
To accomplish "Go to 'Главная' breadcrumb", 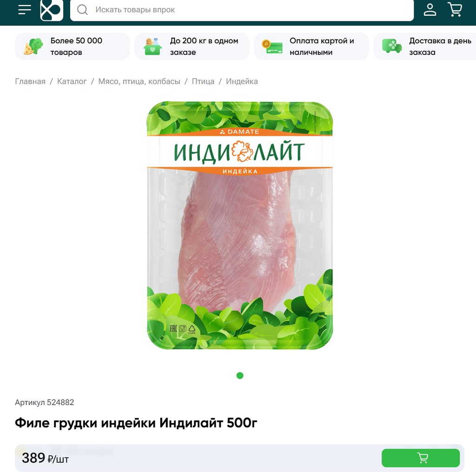I will (30, 81).
